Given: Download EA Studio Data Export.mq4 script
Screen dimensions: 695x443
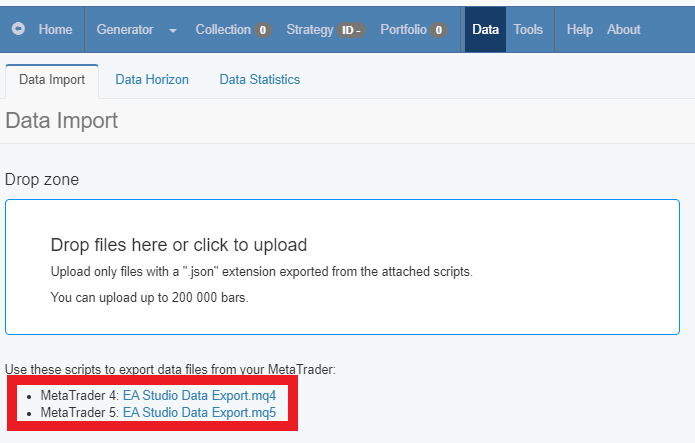Looking at the screenshot, I should tap(199, 395).
